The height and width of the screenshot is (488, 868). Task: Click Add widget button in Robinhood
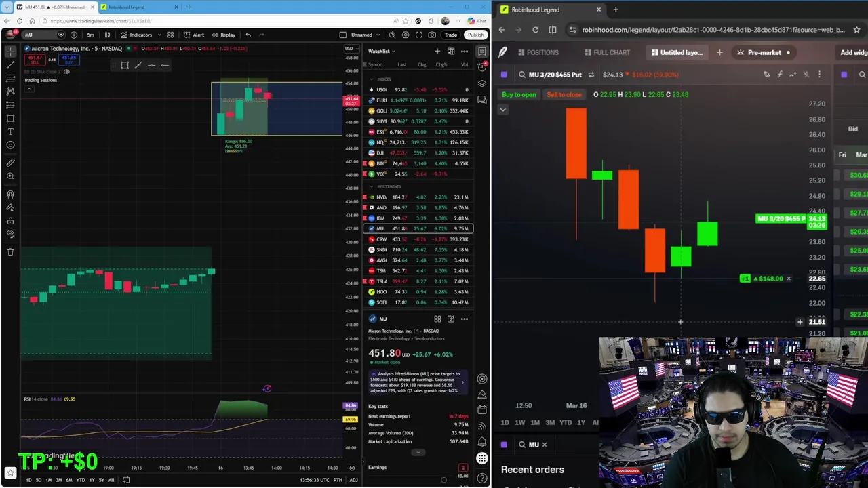[853, 52]
